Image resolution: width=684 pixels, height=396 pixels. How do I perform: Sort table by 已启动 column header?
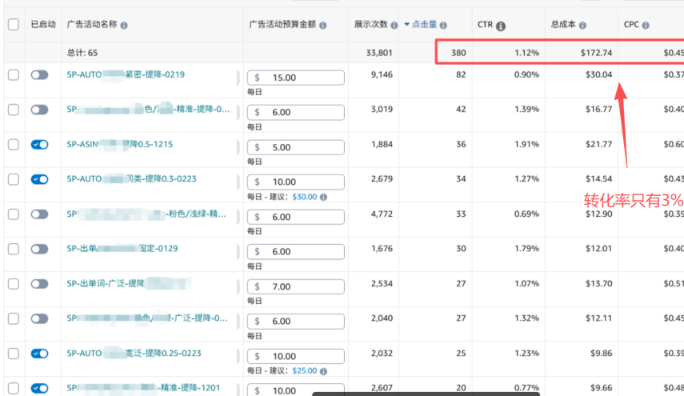click(43, 24)
